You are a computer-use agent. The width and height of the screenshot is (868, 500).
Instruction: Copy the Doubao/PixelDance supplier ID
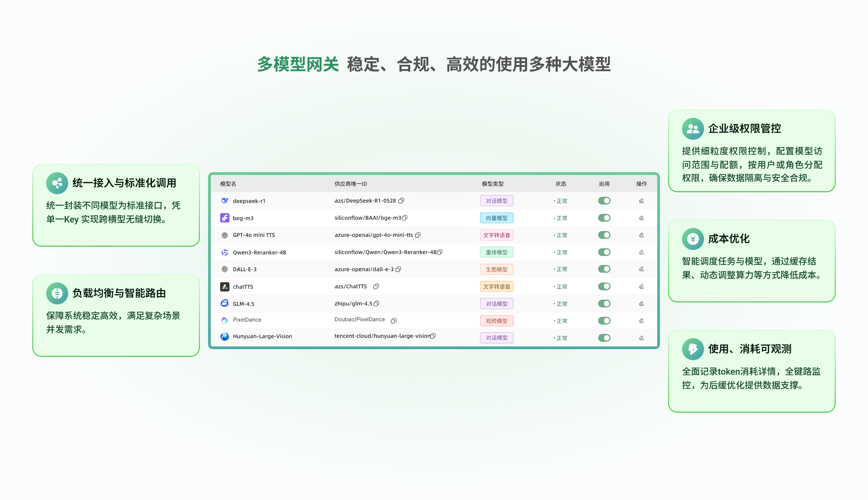click(x=393, y=321)
